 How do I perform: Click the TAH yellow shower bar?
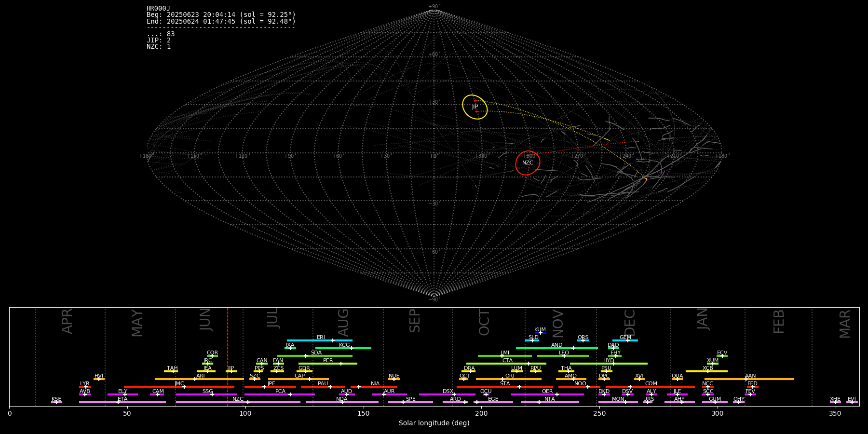click(x=171, y=371)
